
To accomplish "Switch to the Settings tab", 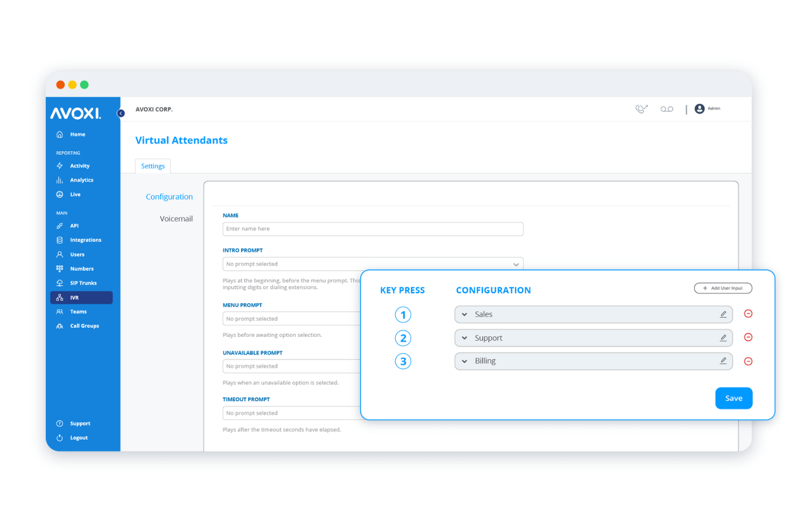I will [153, 166].
